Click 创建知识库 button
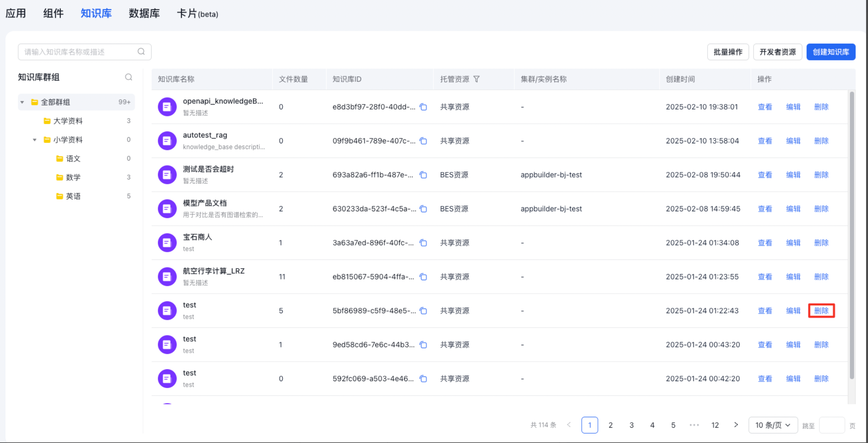Screen dimensions: 868x443 tap(831, 52)
